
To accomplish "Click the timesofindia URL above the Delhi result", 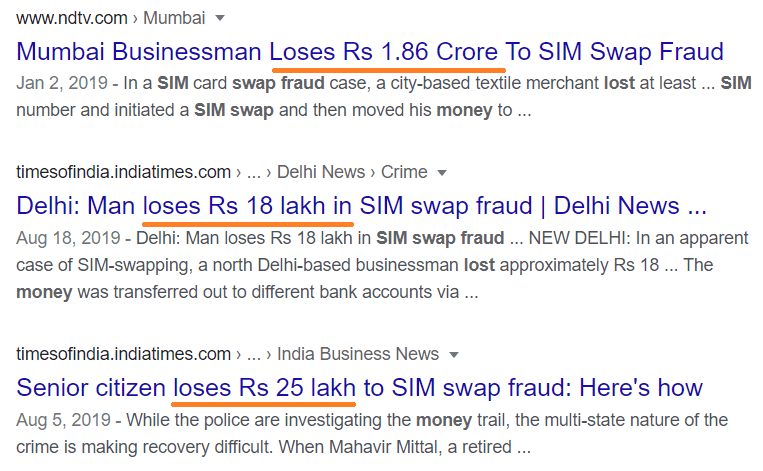I will (123, 172).
